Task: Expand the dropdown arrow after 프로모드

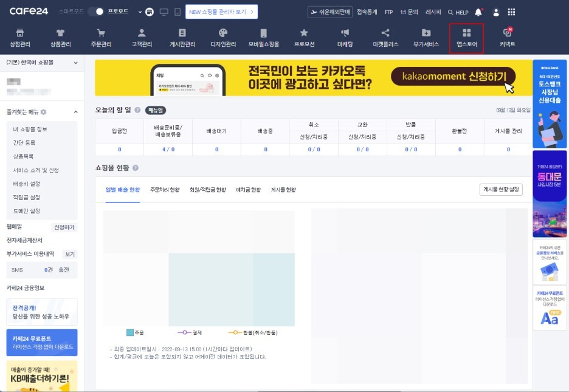Action: [140, 12]
